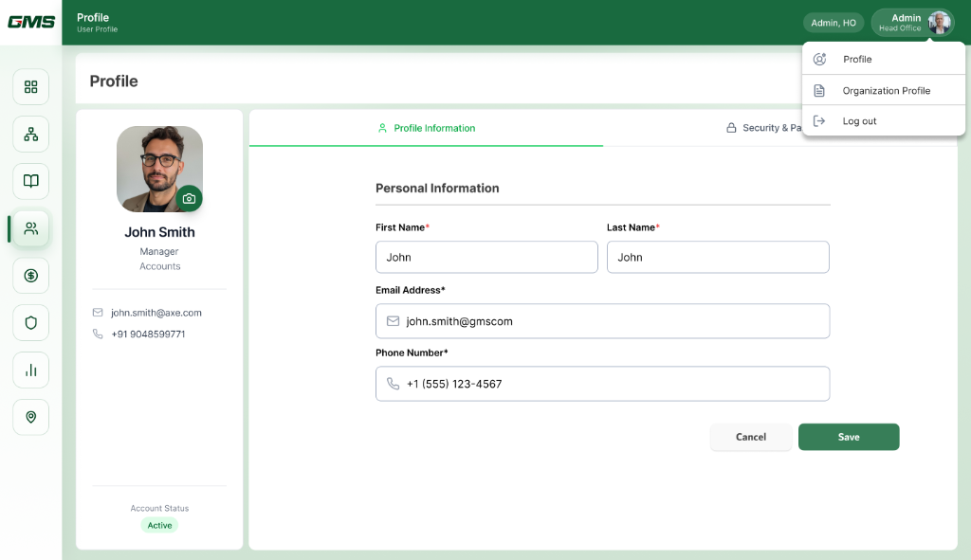Click the Account Status label
971x560 pixels.
click(159, 508)
